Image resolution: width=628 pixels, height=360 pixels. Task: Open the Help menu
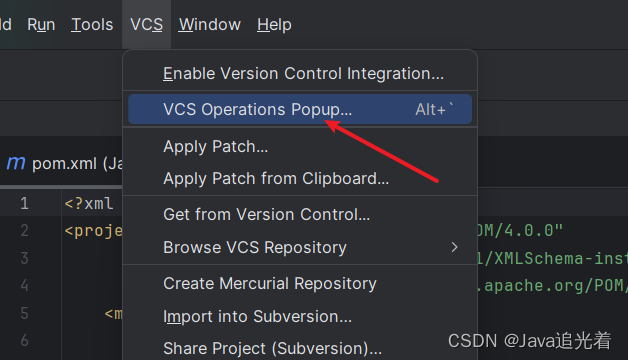[274, 24]
